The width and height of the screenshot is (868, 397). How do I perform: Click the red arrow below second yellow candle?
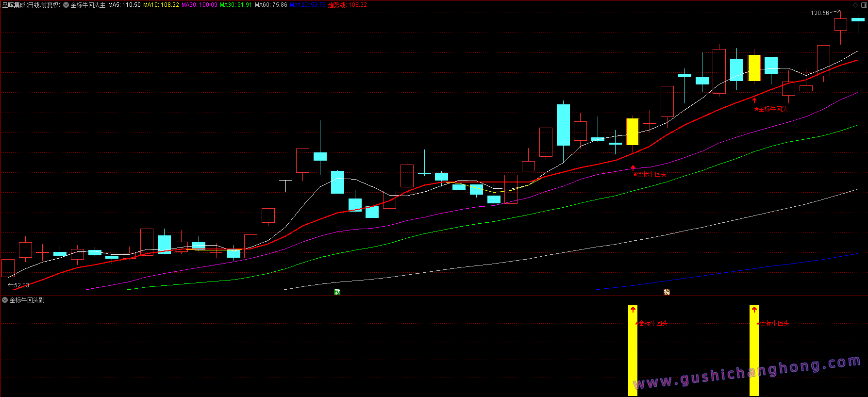click(754, 100)
